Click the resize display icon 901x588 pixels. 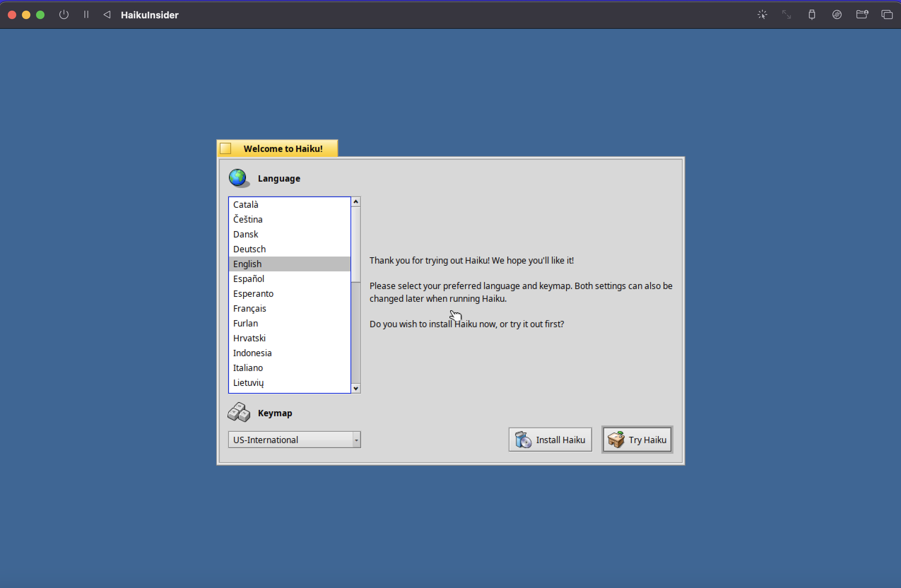point(787,15)
